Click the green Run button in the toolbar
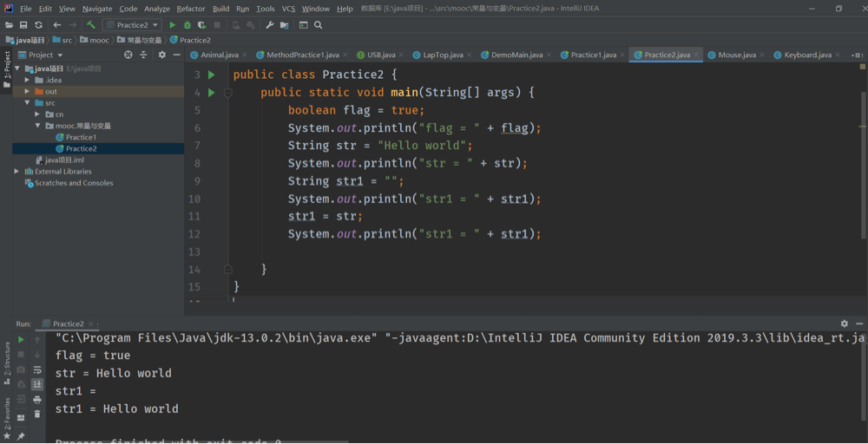Screen dimensions: 868x444 173,25
